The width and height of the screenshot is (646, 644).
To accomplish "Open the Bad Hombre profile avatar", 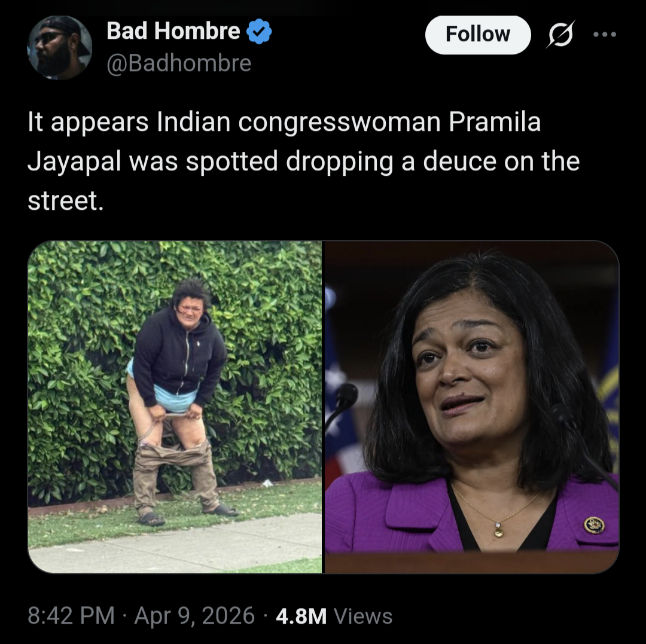I will coord(59,47).
